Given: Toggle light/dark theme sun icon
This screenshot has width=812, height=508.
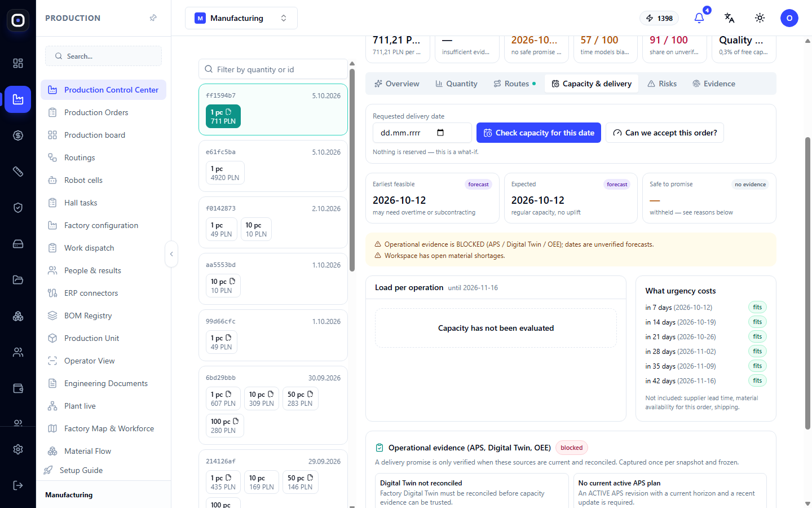Looking at the screenshot, I should pyautogui.click(x=760, y=18).
